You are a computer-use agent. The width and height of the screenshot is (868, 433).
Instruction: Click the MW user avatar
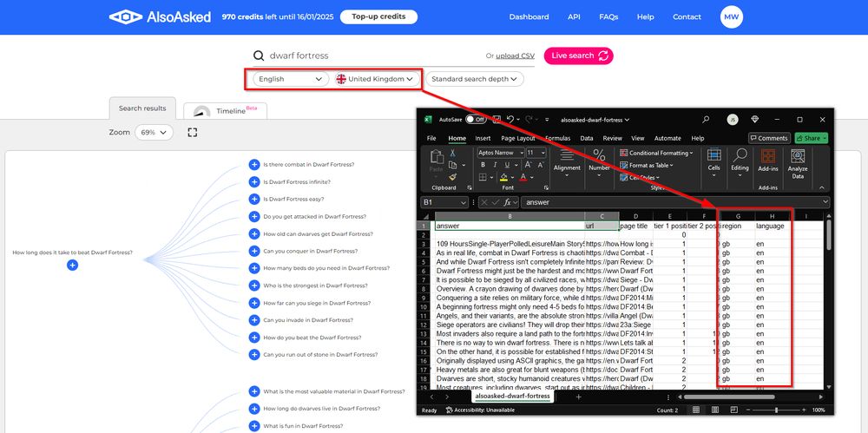click(731, 17)
